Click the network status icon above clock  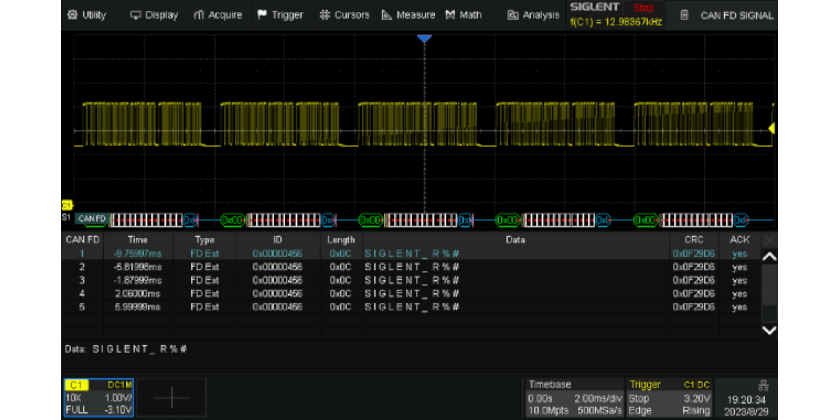[x=763, y=384]
